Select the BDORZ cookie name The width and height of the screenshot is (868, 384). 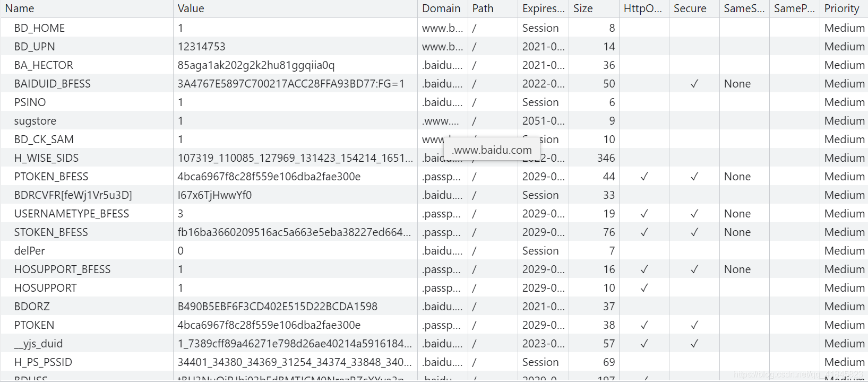click(32, 307)
